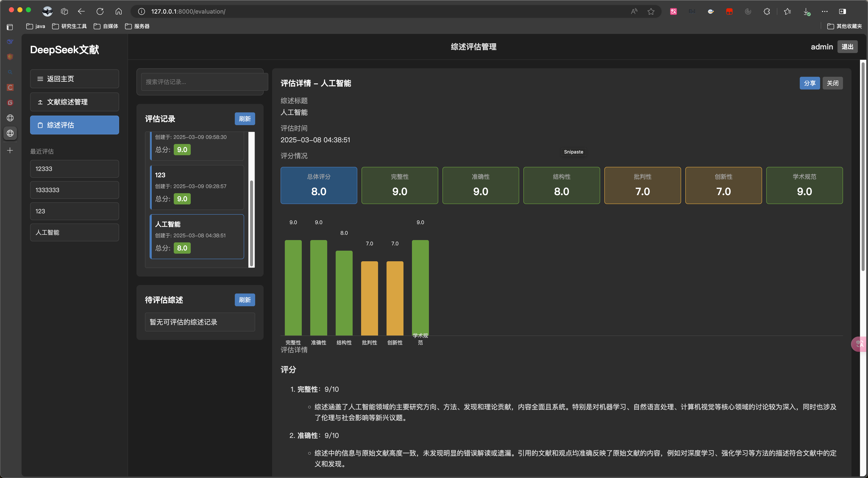
Task: Select record 123 created 09:28:57
Action: (x=197, y=187)
